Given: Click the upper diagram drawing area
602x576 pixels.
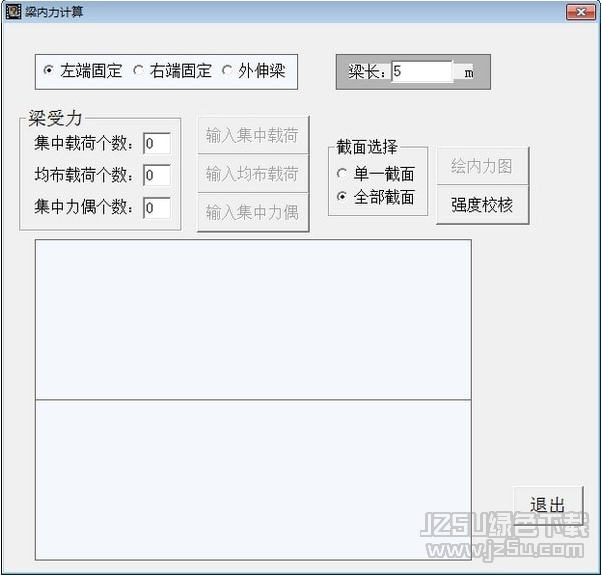Looking at the screenshot, I should pyautogui.click(x=253, y=319).
